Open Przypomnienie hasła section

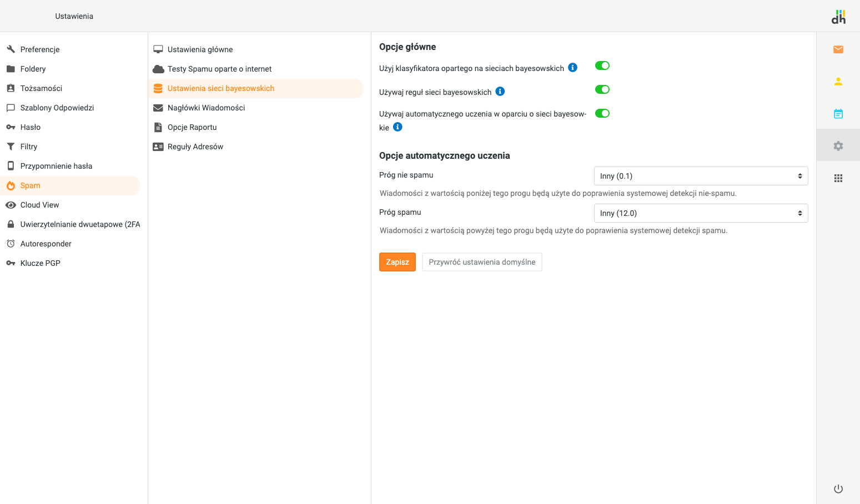coord(70,166)
